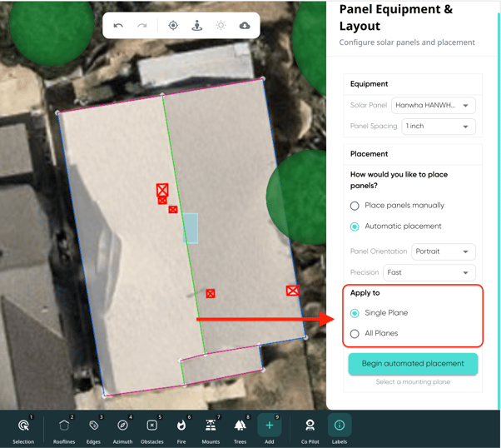Click the undo arrow icon
501x448 pixels.
[x=118, y=26]
